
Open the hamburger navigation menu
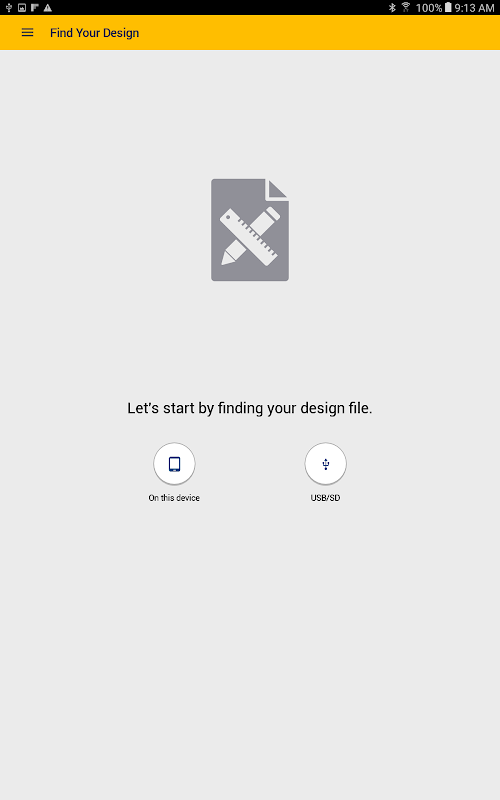coord(28,33)
